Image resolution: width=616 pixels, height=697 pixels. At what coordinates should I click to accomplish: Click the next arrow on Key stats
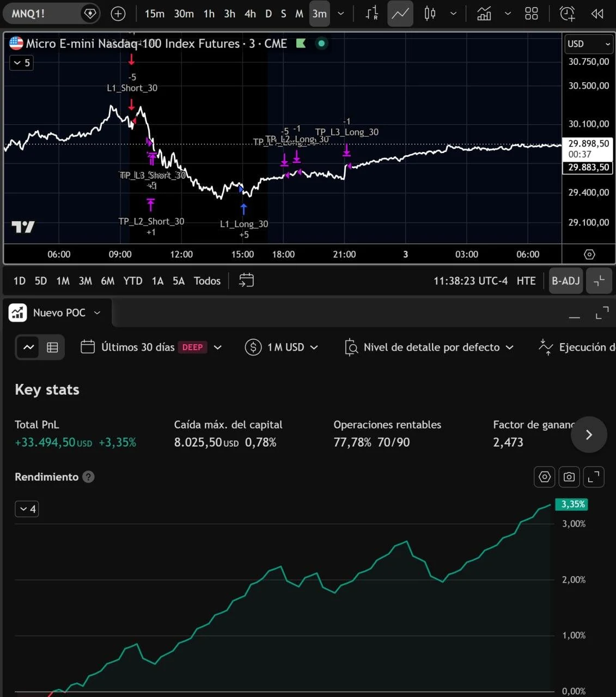(589, 435)
